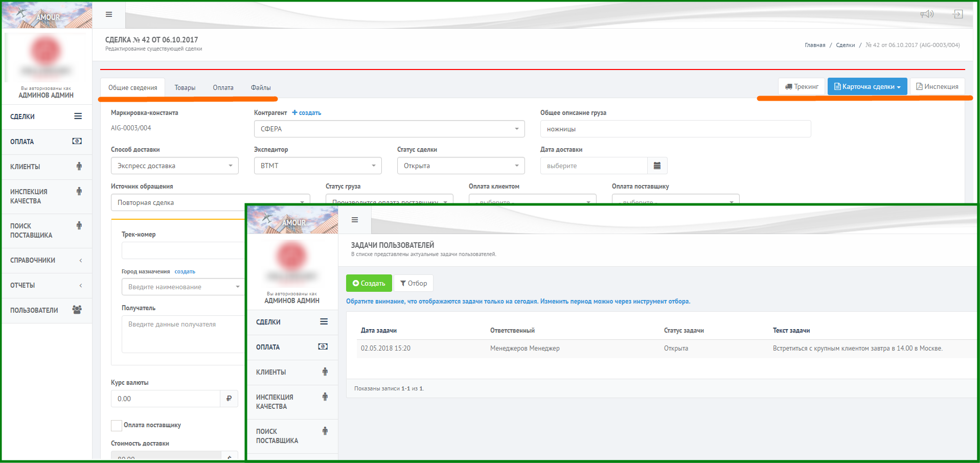Viewport: 980px width, 463px height.
Task: Click Курс валюты input showing 0.00
Action: pos(166,399)
